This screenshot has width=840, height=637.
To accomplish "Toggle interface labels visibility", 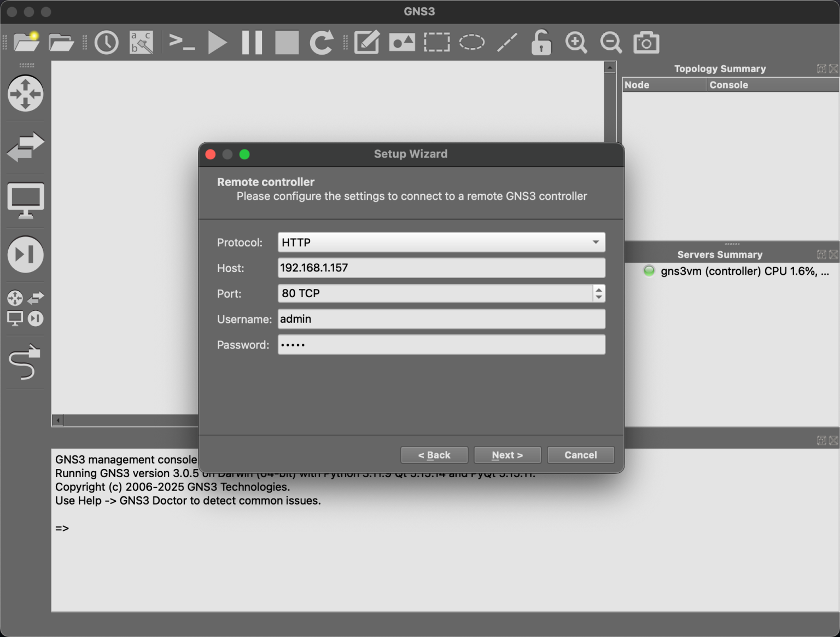I will coord(141,42).
